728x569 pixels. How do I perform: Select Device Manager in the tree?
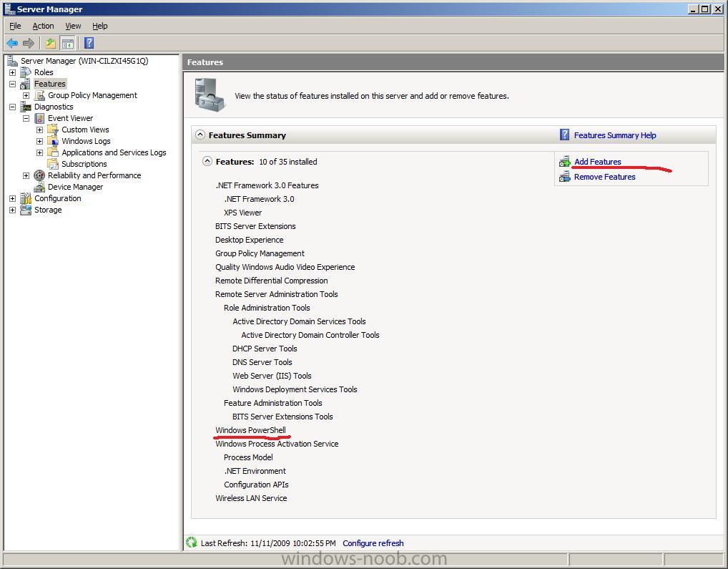[x=75, y=187]
